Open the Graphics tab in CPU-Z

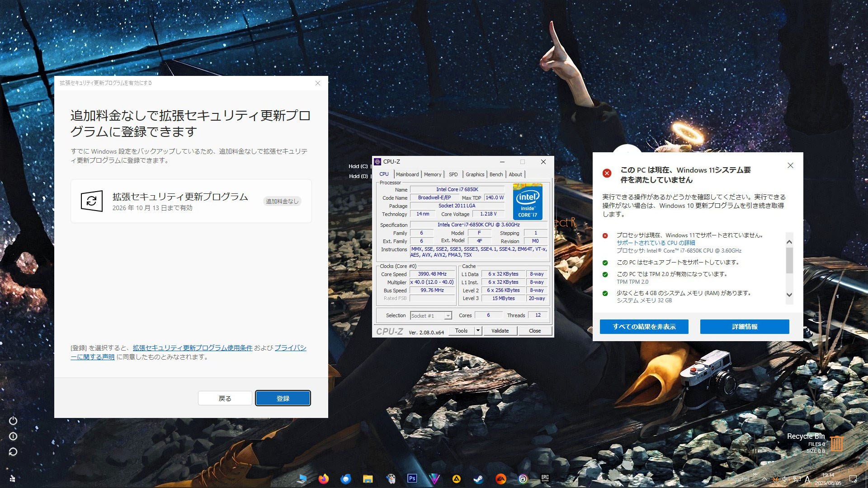475,174
